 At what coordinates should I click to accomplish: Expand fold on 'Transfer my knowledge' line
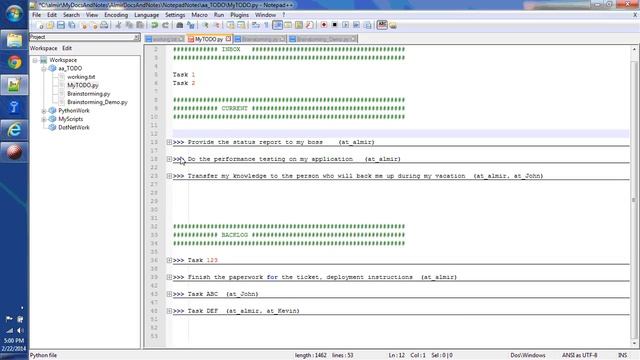pos(169,176)
